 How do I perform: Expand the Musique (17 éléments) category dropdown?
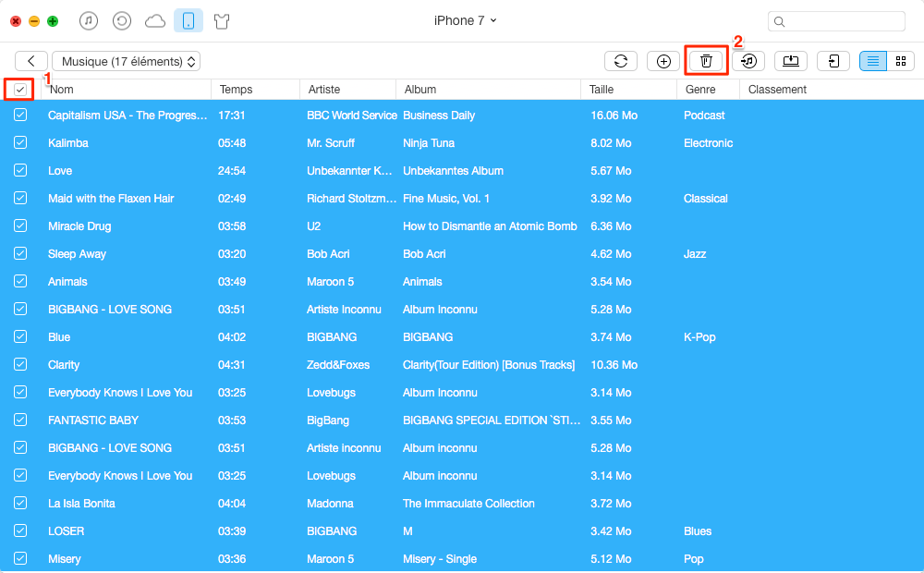pyautogui.click(x=126, y=61)
